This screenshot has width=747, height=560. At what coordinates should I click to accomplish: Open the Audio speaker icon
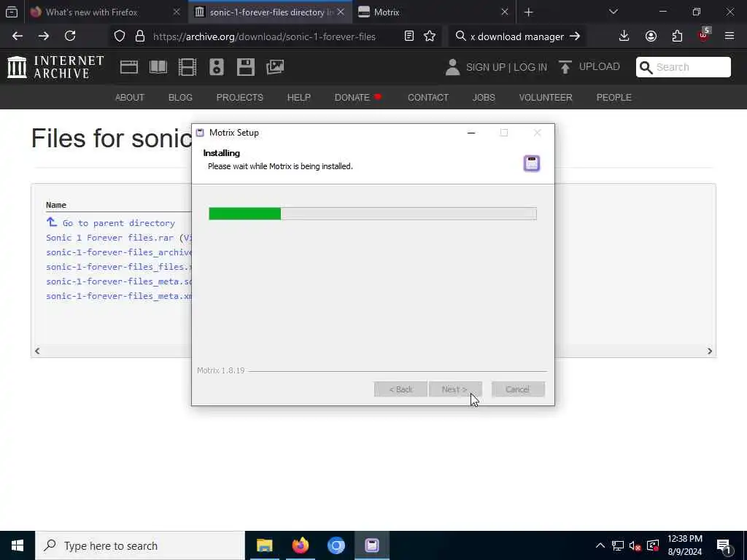coord(216,67)
